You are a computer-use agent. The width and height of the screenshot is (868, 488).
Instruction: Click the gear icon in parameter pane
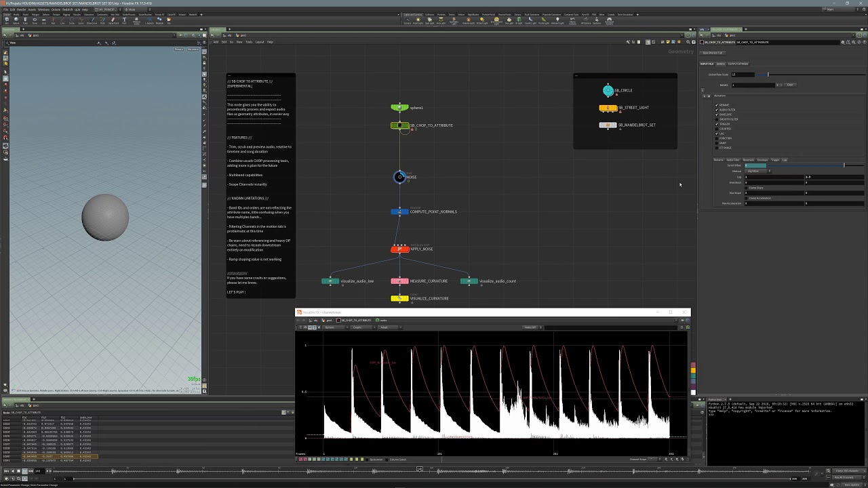[x=843, y=42]
